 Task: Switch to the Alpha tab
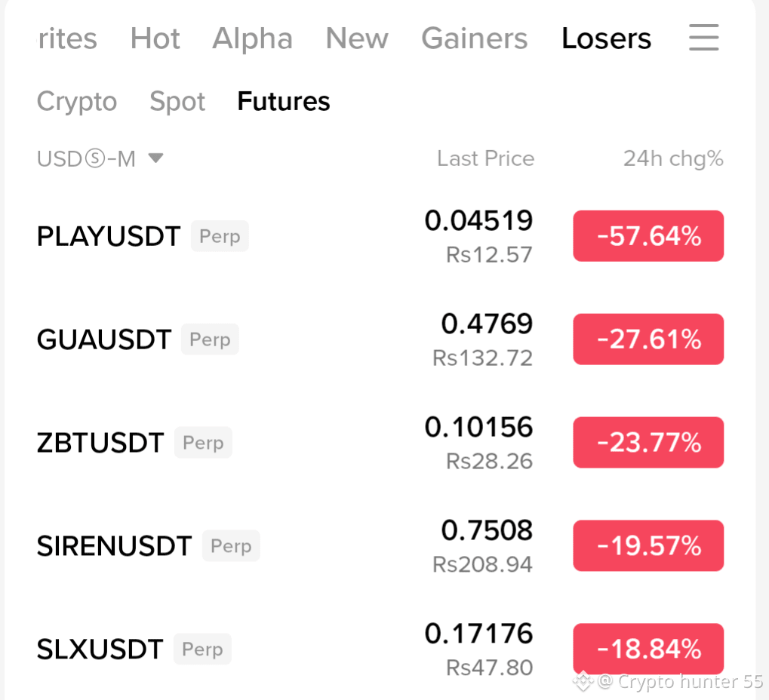click(253, 38)
